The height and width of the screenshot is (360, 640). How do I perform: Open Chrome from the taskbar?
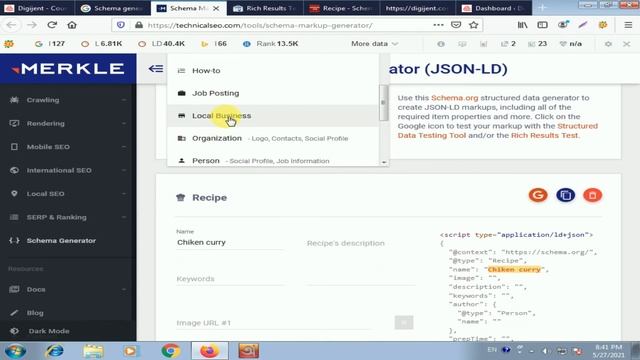point(171,351)
